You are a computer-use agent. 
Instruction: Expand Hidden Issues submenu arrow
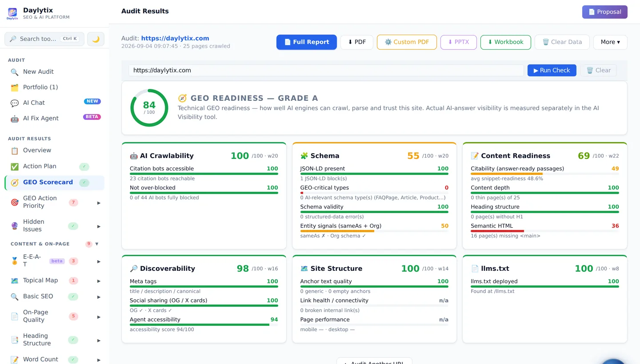point(99,226)
